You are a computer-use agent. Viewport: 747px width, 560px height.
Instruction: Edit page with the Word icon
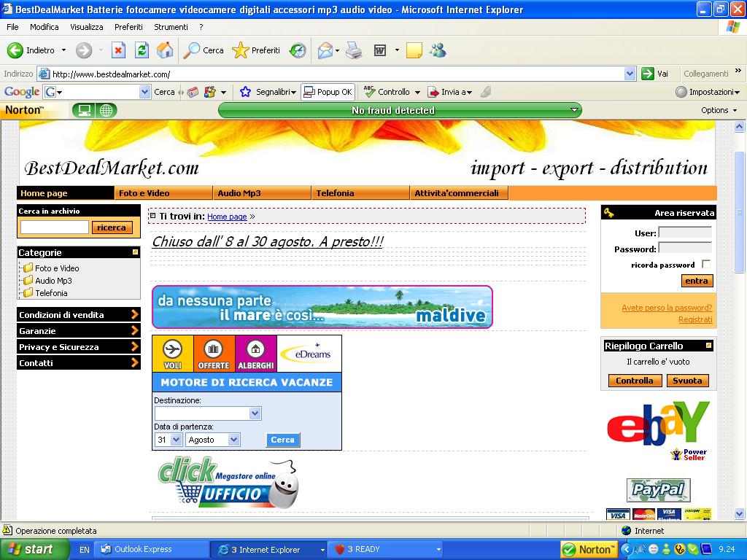coord(379,50)
